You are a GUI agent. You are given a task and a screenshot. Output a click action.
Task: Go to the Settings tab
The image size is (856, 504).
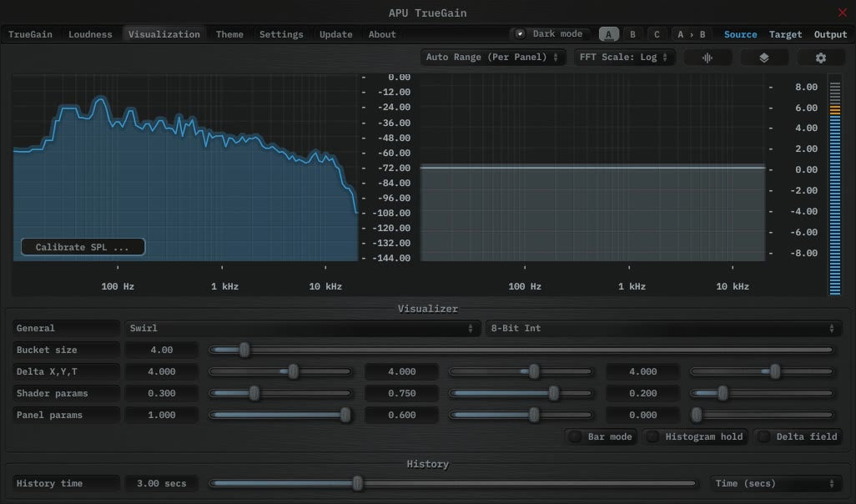(281, 34)
